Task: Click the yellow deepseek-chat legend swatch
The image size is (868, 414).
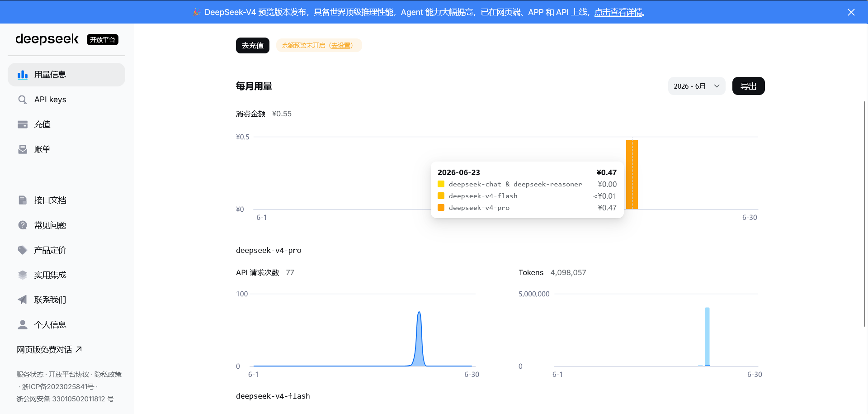Action: point(441,184)
